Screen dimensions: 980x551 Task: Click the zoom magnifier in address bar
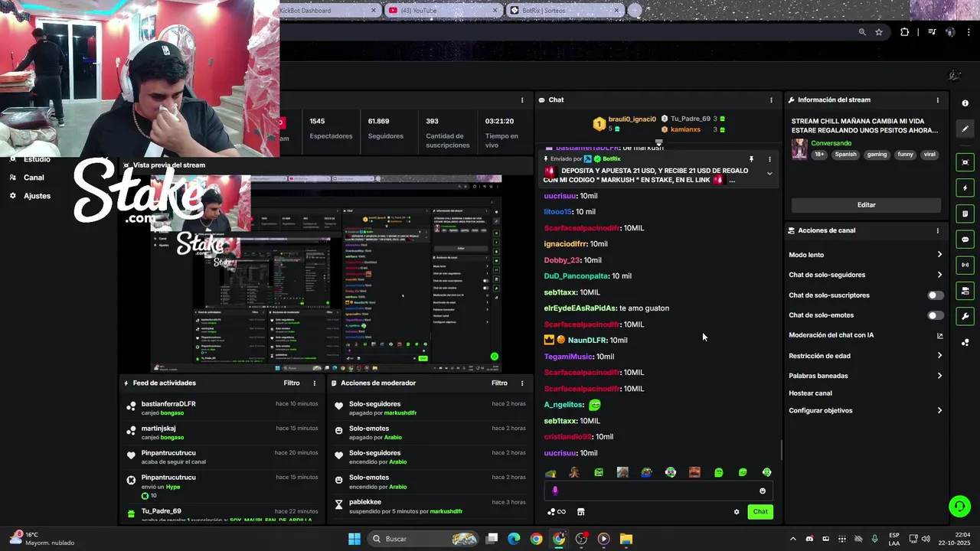(862, 32)
